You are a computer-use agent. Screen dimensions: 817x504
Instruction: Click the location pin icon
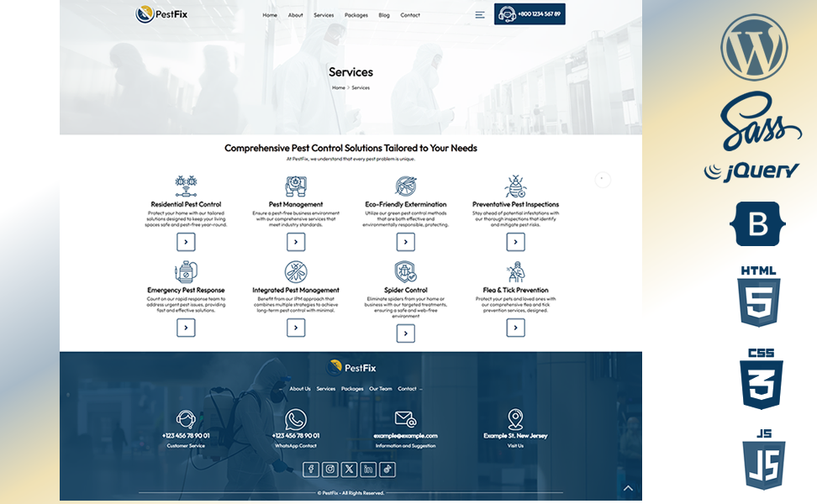tap(515, 419)
